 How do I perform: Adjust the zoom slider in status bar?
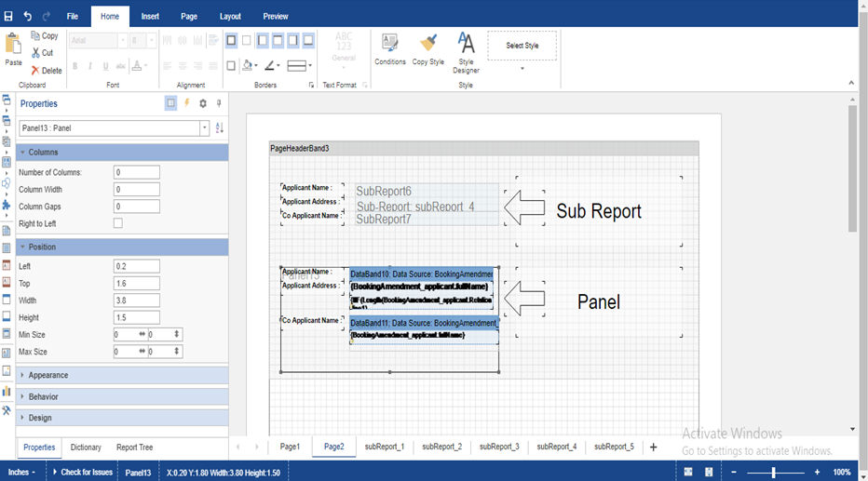pyautogui.click(x=773, y=472)
